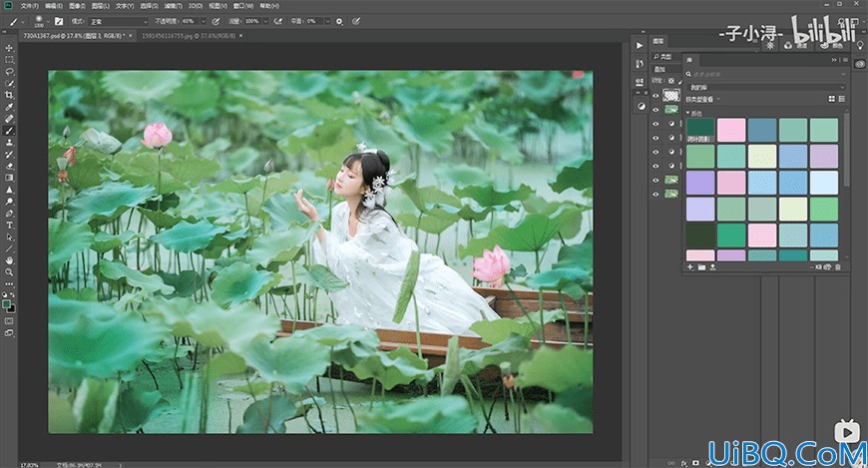Hide the second adjustment layer eye icon
This screenshot has height=468, width=868.
click(655, 138)
